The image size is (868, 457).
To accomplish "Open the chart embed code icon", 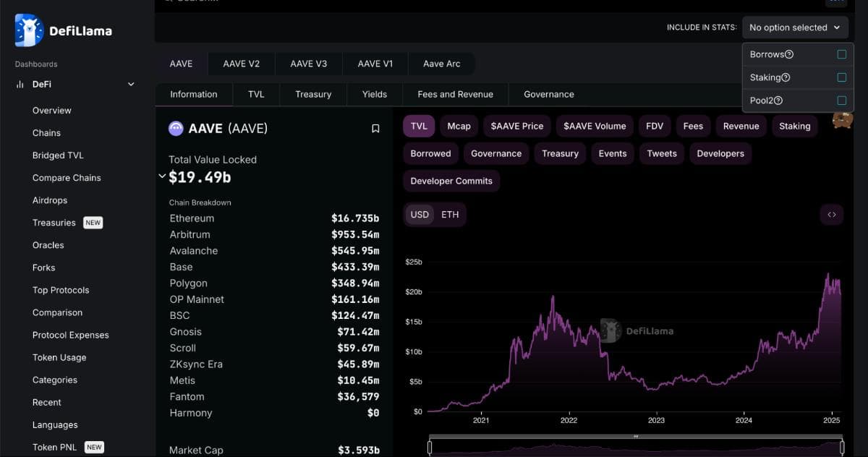I will [x=830, y=214].
